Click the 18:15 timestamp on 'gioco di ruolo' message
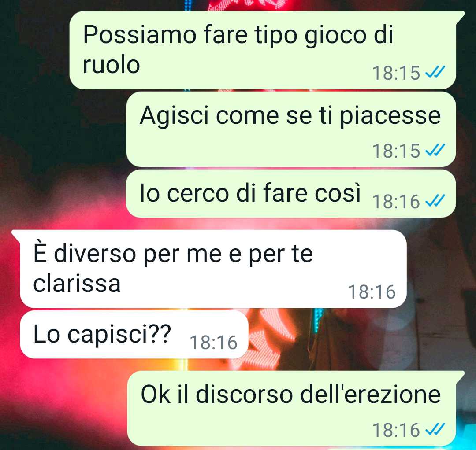Screen dimensions: 476x450 (x=396, y=73)
